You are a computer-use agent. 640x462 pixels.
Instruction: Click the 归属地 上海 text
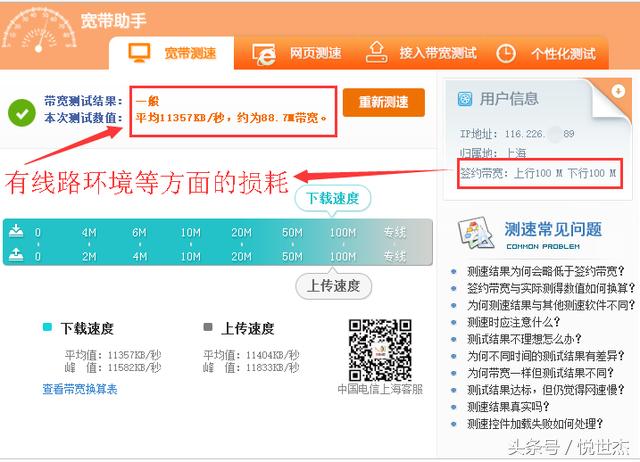pos(493,153)
